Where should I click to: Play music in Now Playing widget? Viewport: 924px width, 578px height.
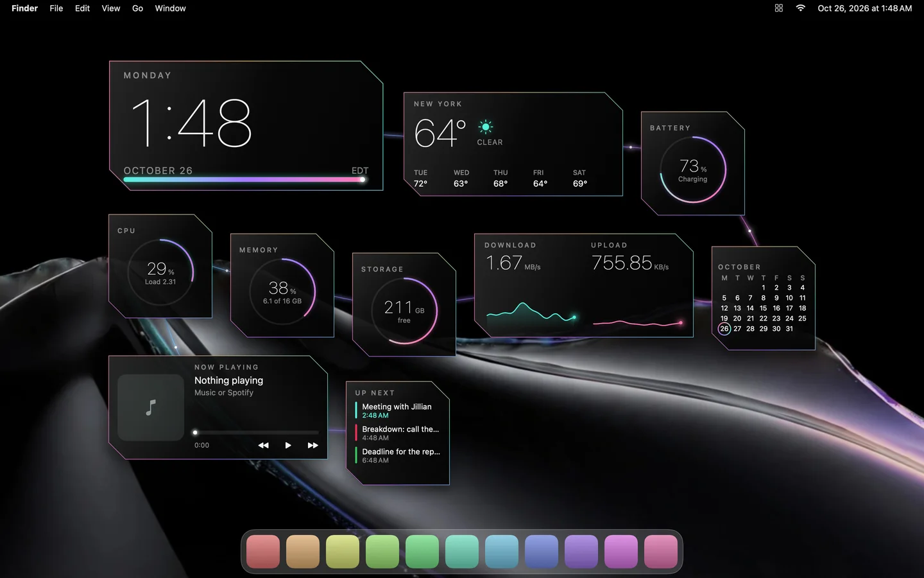pos(288,445)
